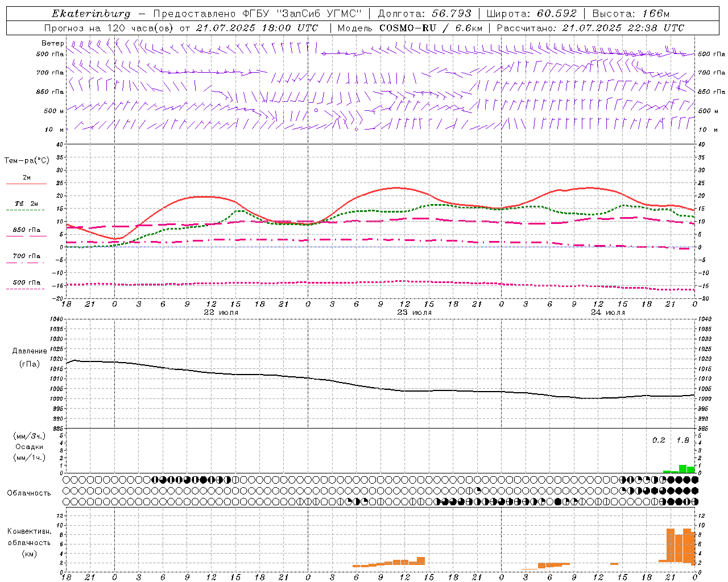The image size is (728, 582).
Task: Click the Ekaterinburg station title
Action: [x=91, y=14]
